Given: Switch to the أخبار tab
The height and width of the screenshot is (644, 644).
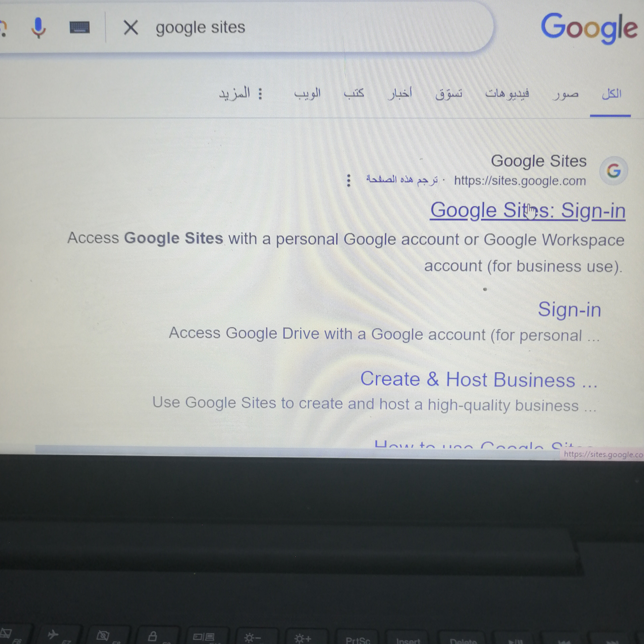Looking at the screenshot, I should click(400, 94).
